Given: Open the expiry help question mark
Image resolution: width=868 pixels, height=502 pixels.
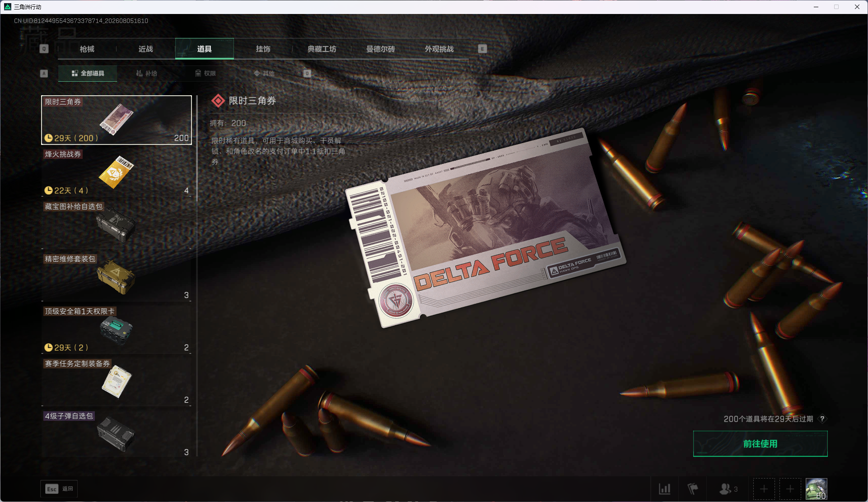Looking at the screenshot, I should pyautogui.click(x=822, y=419).
